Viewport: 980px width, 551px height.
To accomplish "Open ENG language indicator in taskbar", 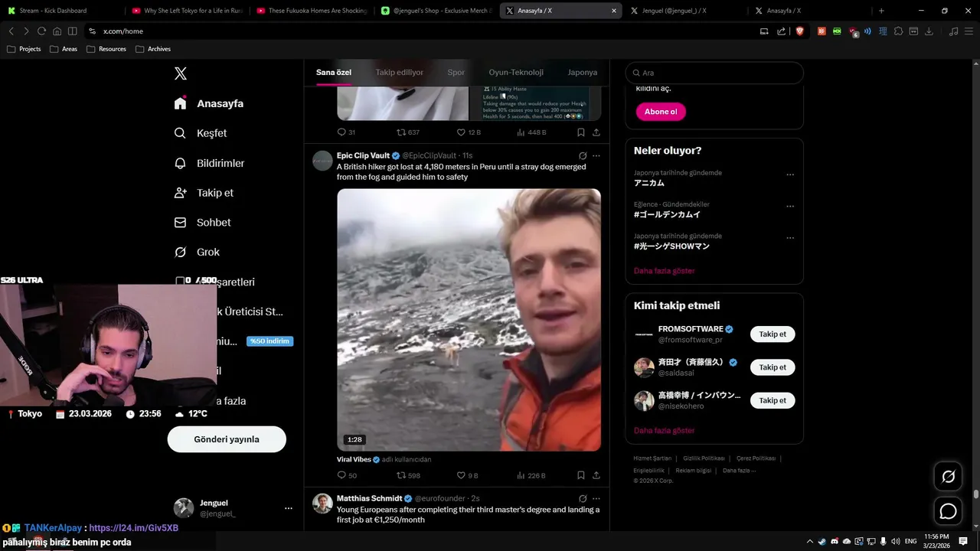I will pyautogui.click(x=910, y=541).
